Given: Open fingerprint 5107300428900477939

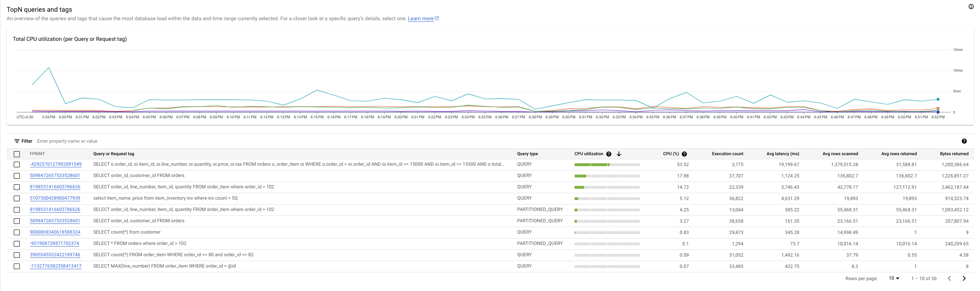Looking at the screenshot, I should point(55,198).
